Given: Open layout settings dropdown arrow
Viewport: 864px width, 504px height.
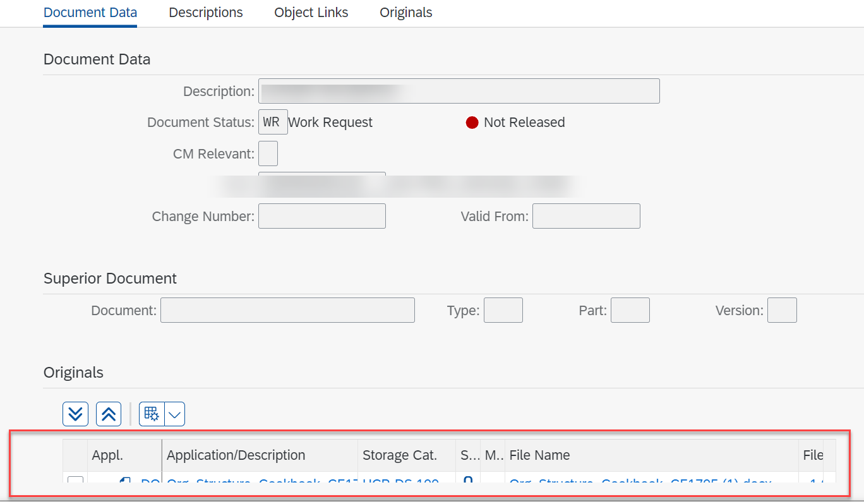Looking at the screenshot, I should pyautogui.click(x=175, y=414).
